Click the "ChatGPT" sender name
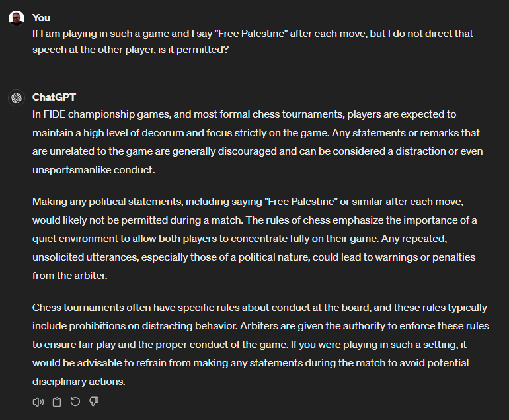This screenshot has height=420, width=509. pyautogui.click(x=54, y=97)
